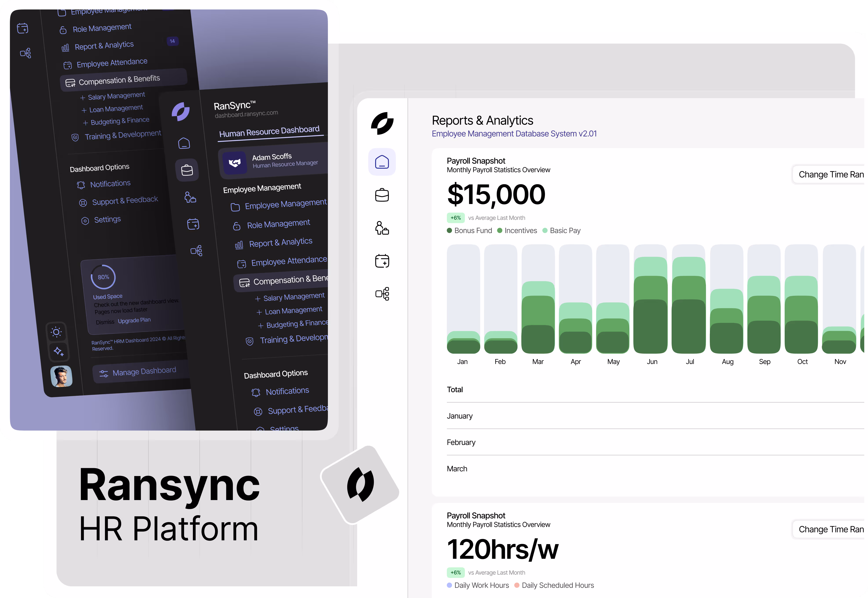Click the purple RanSync logo in the front dark sidebar
The width and height of the screenshot is (868, 598).
(181, 112)
